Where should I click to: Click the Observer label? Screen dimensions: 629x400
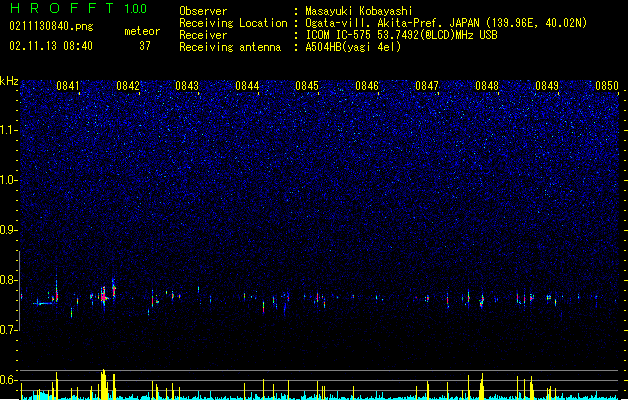pos(203,11)
